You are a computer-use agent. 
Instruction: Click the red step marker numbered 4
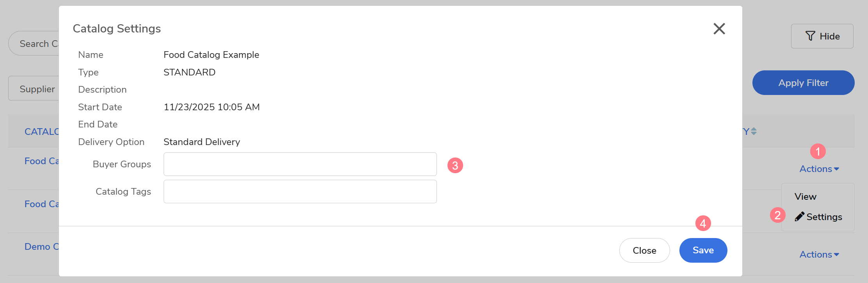click(703, 223)
